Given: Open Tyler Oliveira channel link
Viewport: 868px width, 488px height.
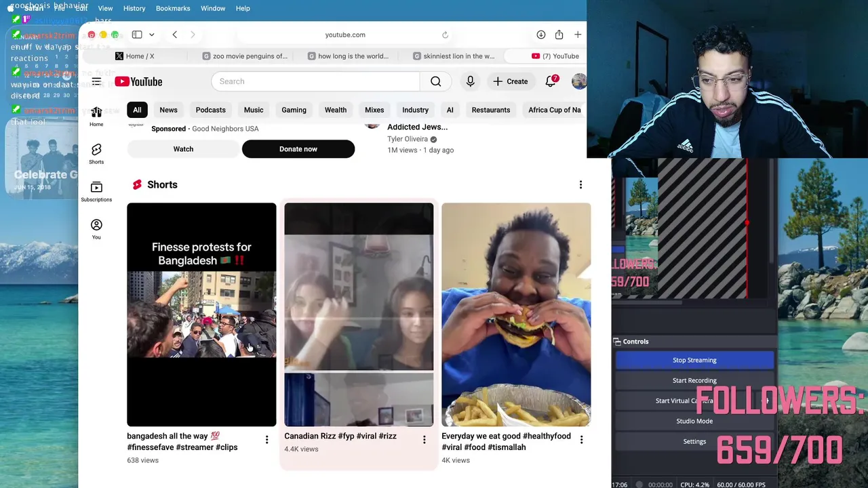Looking at the screenshot, I should tap(407, 139).
